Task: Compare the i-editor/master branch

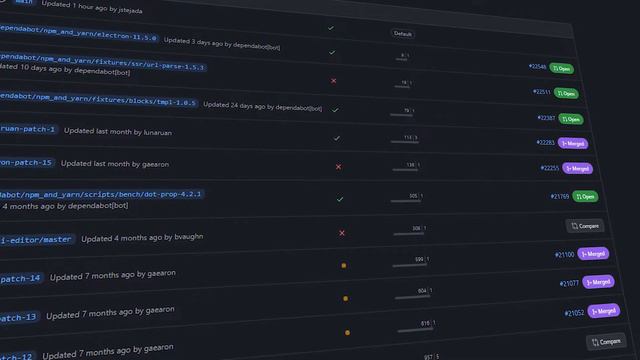Action: 585,226
